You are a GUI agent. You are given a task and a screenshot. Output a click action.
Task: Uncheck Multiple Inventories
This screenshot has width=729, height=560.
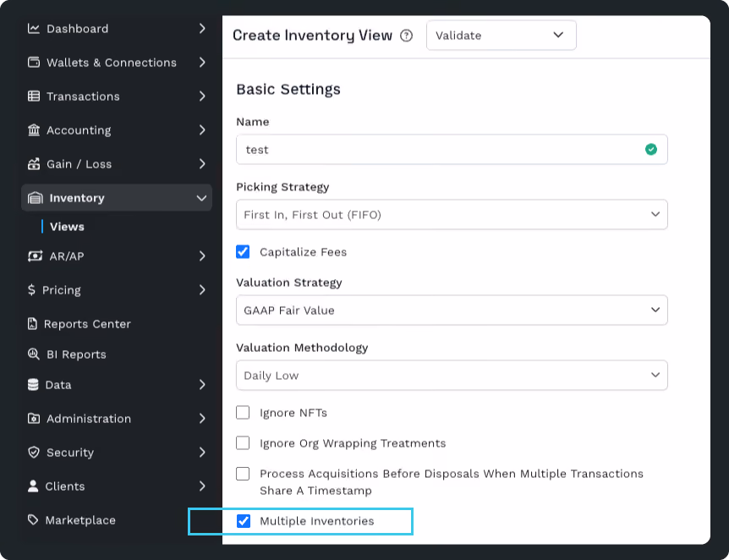click(x=244, y=521)
